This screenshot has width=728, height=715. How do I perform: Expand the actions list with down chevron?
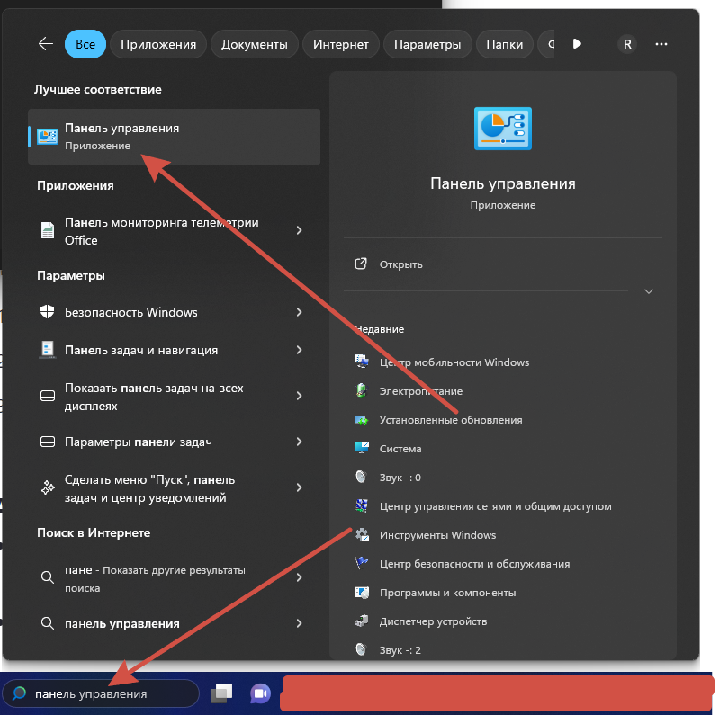point(649,291)
